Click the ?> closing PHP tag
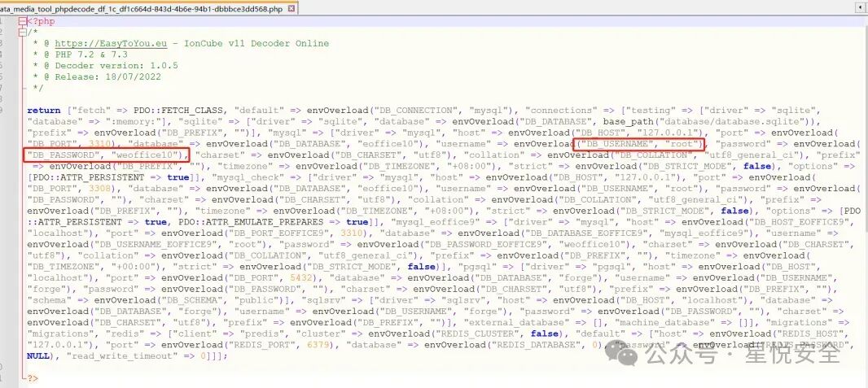868x388 pixels. [x=33, y=378]
